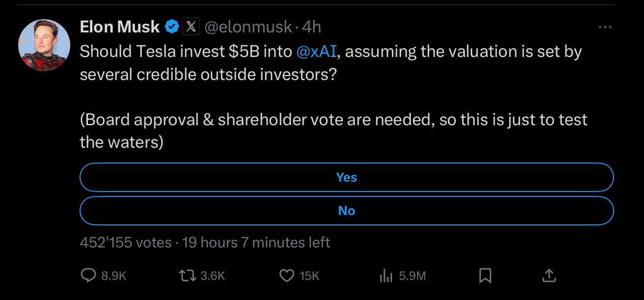Open the three-dot more options menu
The image size is (644, 300).
pyautogui.click(x=605, y=27)
